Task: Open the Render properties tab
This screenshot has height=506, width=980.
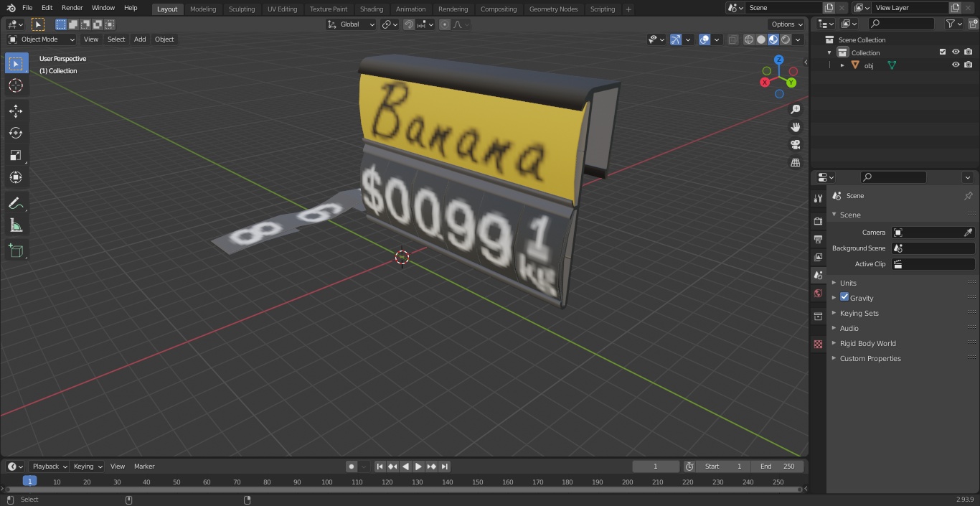Action: click(x=818, y=221)
